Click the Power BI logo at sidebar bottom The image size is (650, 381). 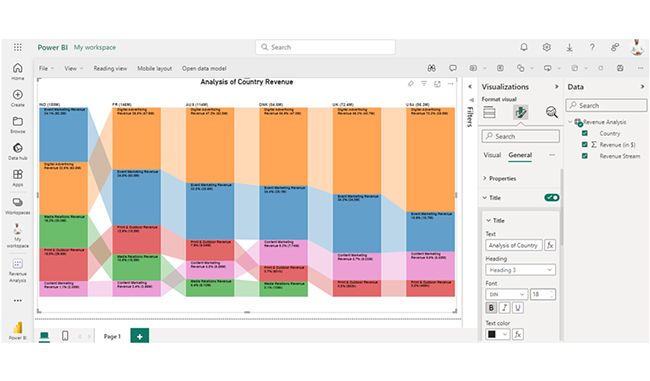coord(17,330)
